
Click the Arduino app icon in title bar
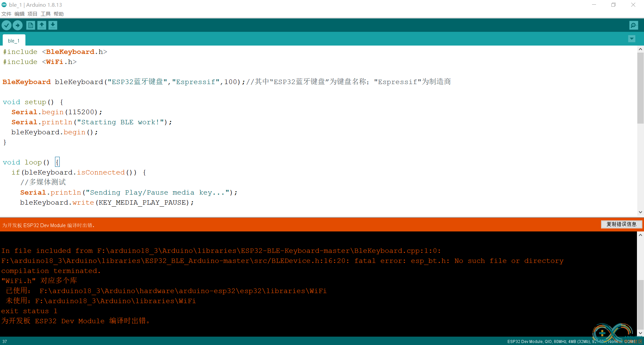coord(4,5)
